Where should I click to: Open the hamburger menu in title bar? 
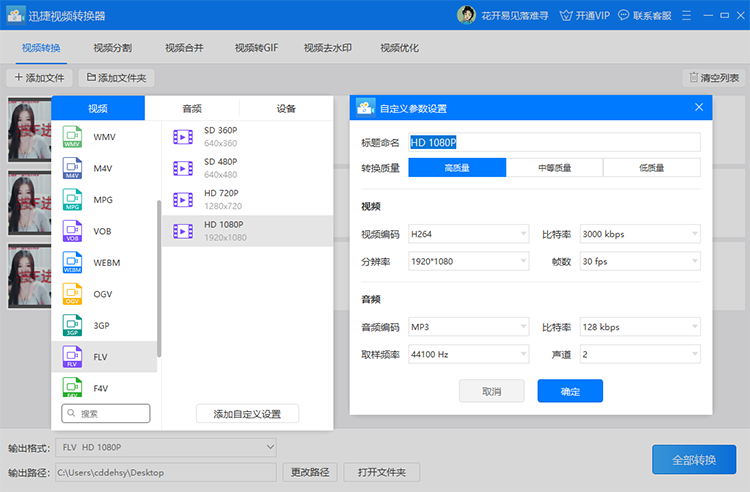point(686,15)
